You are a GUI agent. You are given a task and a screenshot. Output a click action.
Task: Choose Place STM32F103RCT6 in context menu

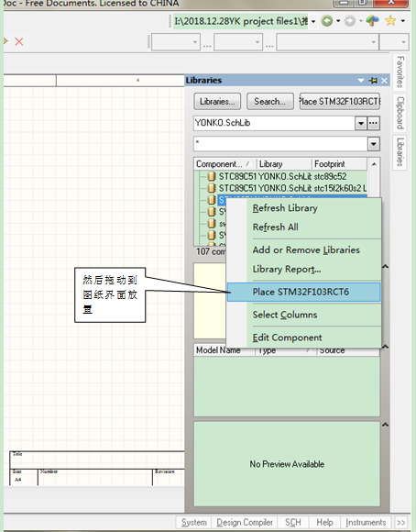(x=303, y=292)
